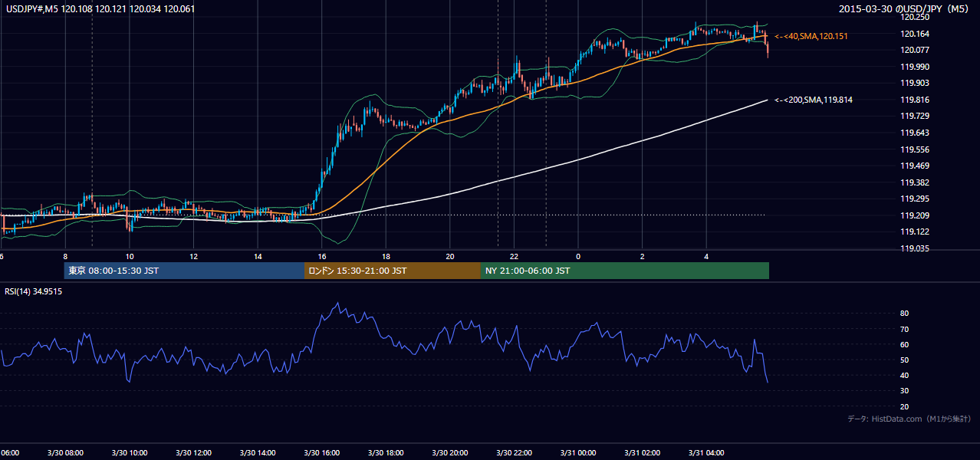This screenshot has width=980, height=460.
Task: Click hour tick 16 under the price chart
Action: tap(322, 256)
